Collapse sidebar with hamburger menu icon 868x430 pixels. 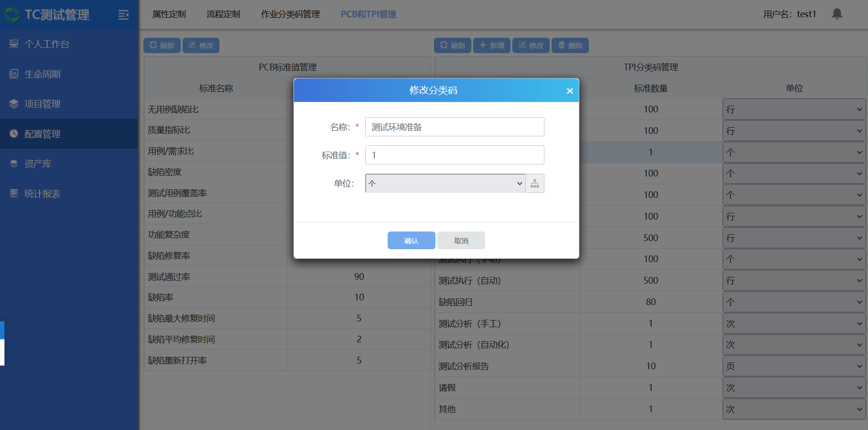[123, 15]
